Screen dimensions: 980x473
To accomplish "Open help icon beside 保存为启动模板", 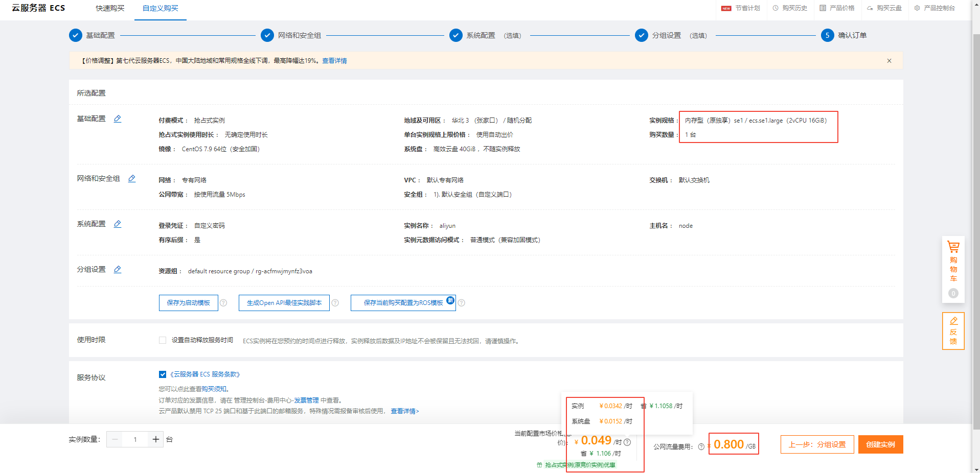I will pyautogui.click(x=223, y=303).
